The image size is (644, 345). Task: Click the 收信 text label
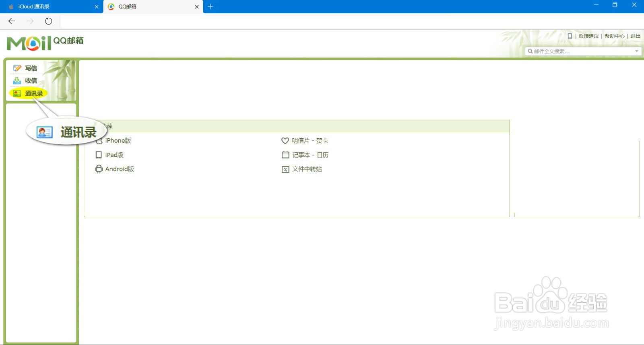(x=31, y=80)
